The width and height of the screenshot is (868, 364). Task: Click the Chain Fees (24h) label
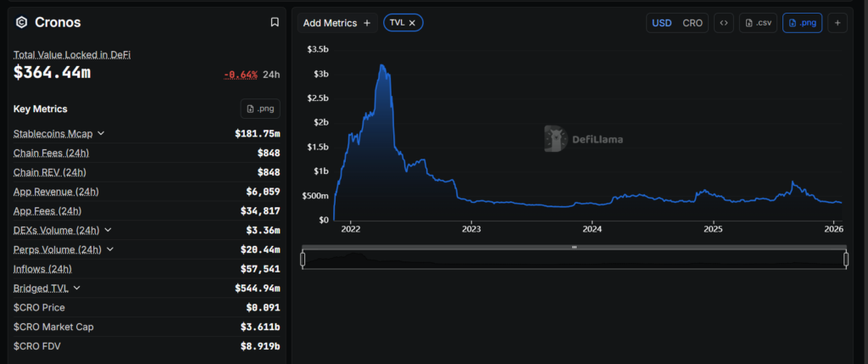tap(51, 153)
